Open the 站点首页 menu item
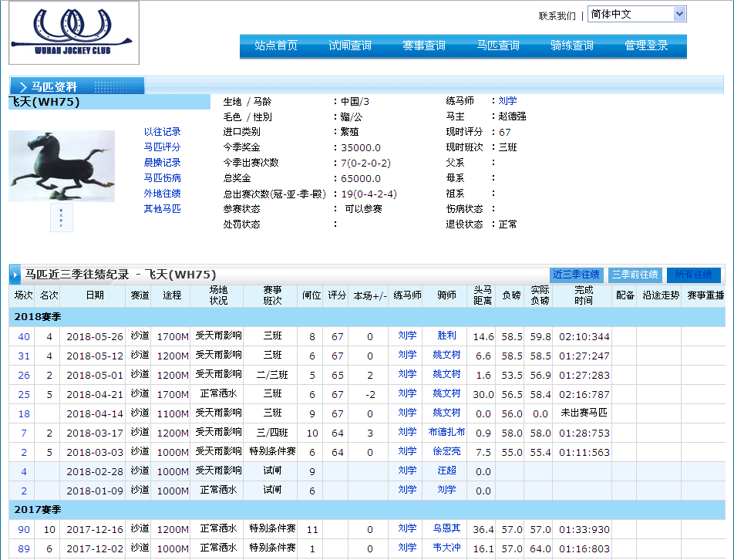 coord(276,46)
